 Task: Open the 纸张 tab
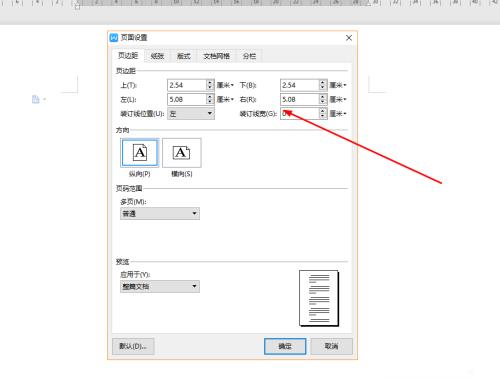point(157,56)
